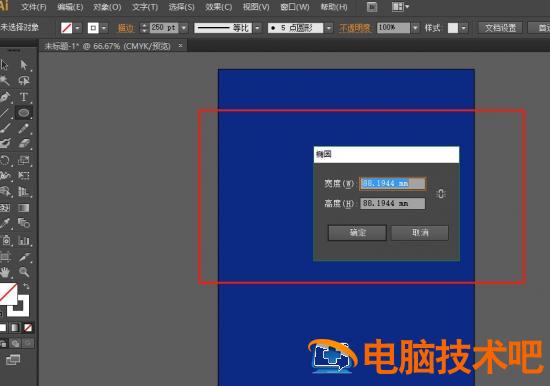
Task: Select the Line Segment tool
Action: point(4,113)
